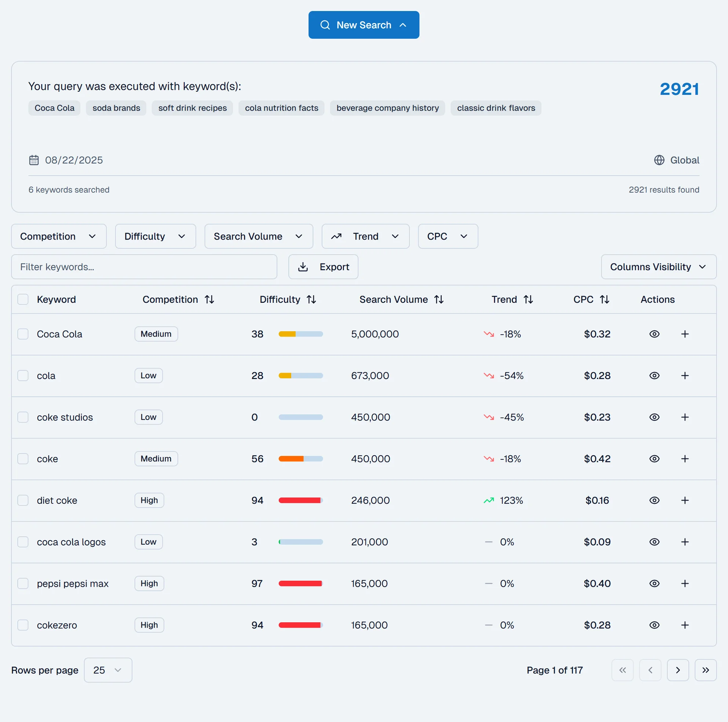Open the Rows per page selector
Viewport: 728px width, 722px height.
[107, 670]
